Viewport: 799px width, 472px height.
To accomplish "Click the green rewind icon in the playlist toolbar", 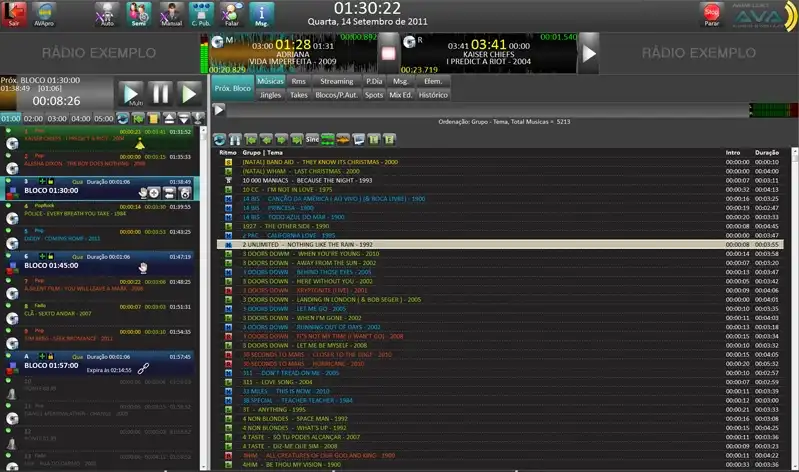I will pos(138,119).
